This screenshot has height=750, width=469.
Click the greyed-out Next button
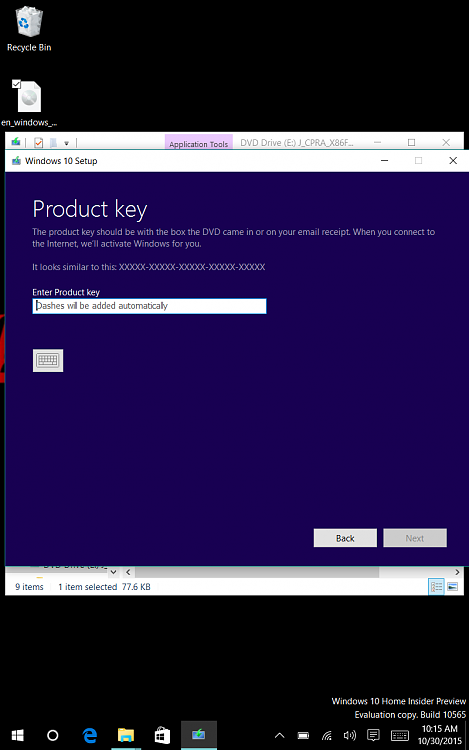click(415, 538)
